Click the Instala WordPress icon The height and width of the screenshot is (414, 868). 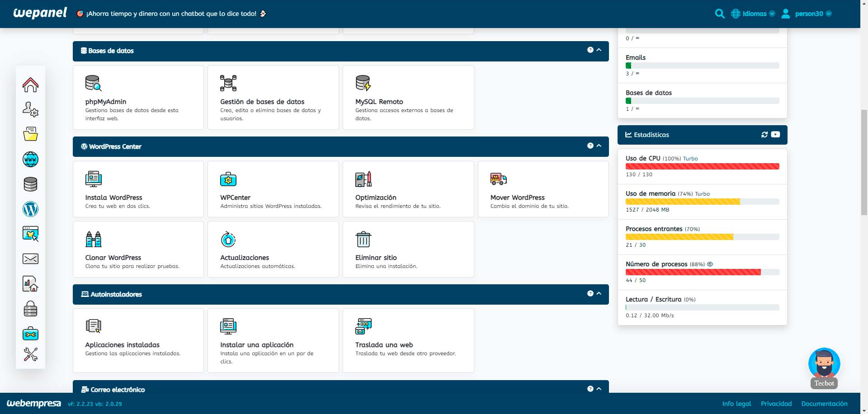tap(93, 179)
